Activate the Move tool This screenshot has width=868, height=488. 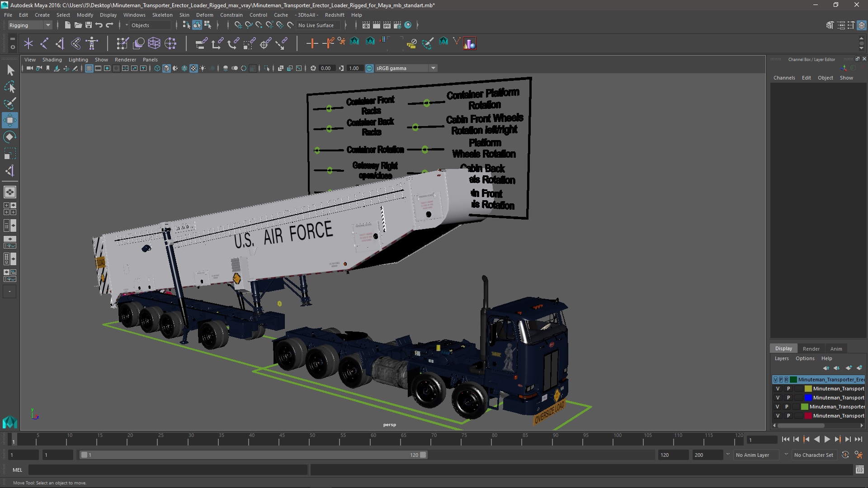(10, 120)
